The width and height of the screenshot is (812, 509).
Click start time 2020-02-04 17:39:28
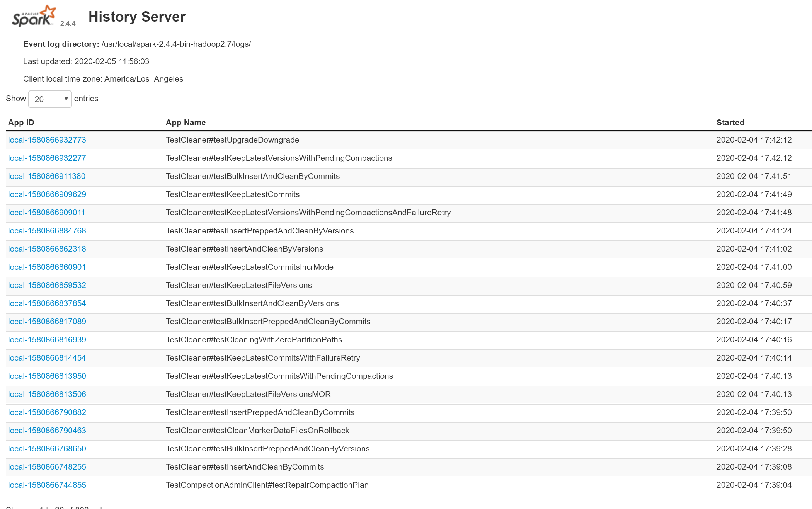pyautogui.click(x=754, y=449)
